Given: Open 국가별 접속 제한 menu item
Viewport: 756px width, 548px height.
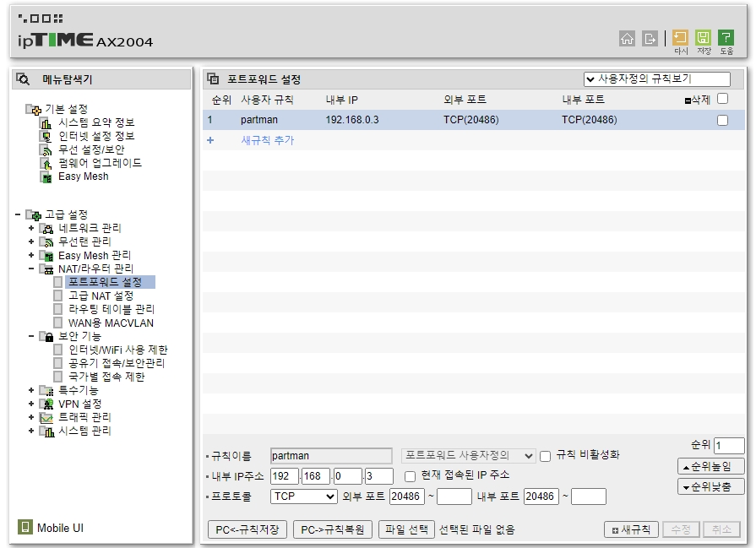Looking at the screenshot, I should click(x=106, y=377).
